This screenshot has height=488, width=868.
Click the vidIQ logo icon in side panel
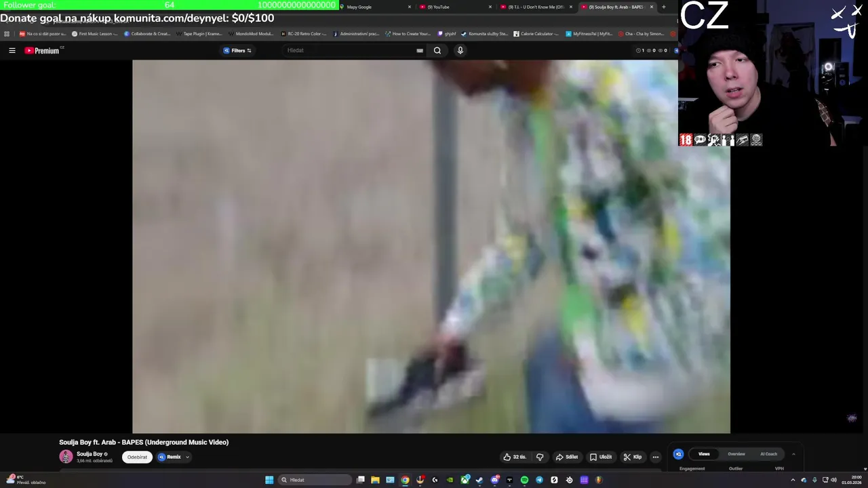point(678,454)
